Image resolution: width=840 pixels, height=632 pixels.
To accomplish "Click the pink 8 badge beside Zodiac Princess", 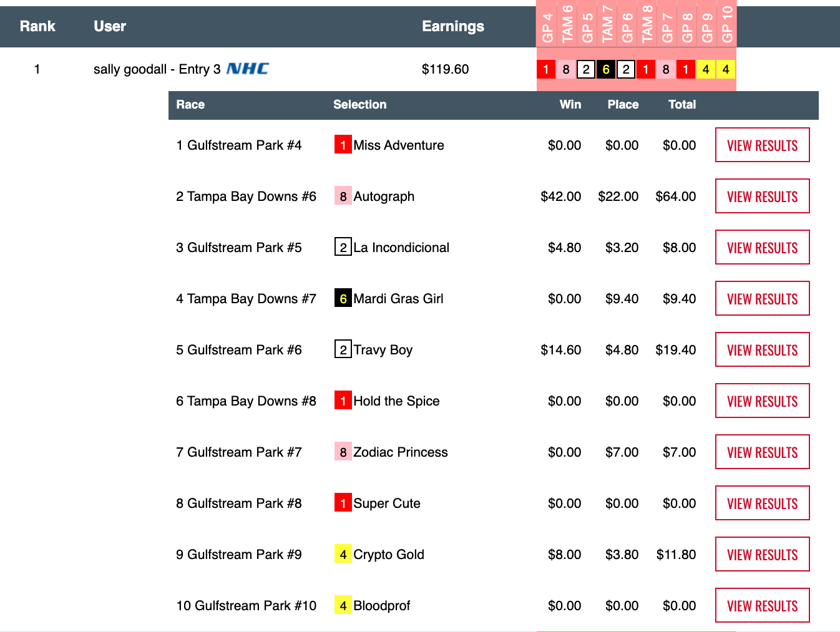I will [343, 452].
